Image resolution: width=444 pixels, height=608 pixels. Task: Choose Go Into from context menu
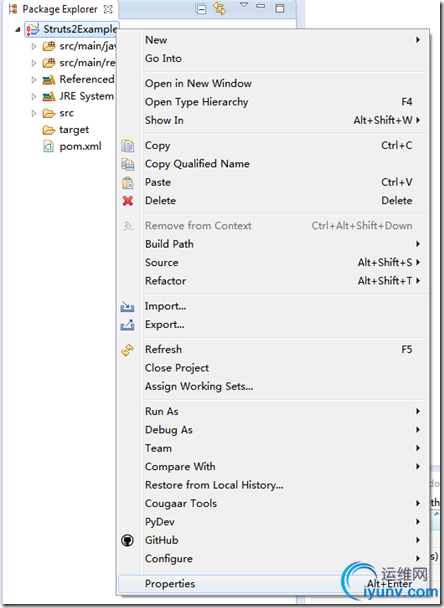coord(284,59)
